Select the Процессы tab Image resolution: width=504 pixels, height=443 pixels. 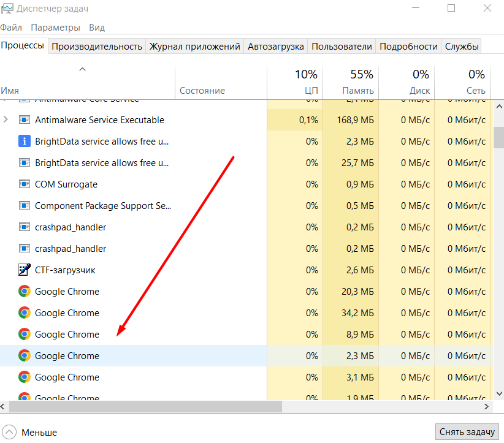coord(23,45)
